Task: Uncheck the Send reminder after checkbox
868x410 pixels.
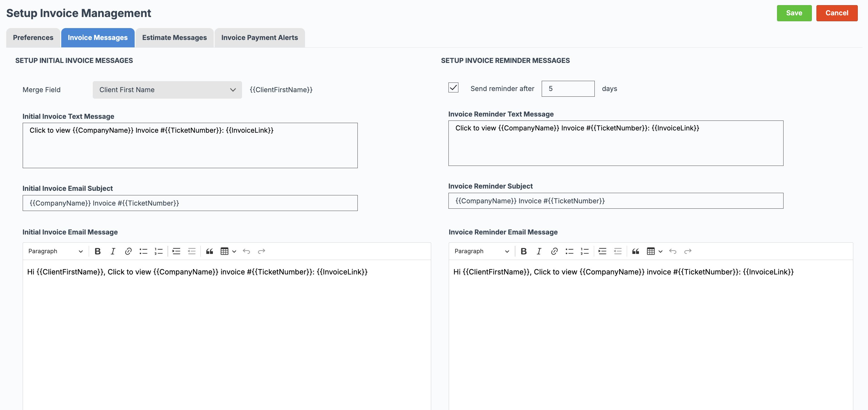Action: coord(453,88)
